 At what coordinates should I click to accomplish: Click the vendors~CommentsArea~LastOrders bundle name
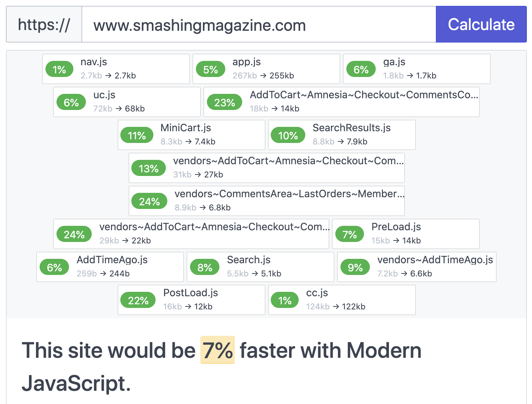(x=289, y=194)
